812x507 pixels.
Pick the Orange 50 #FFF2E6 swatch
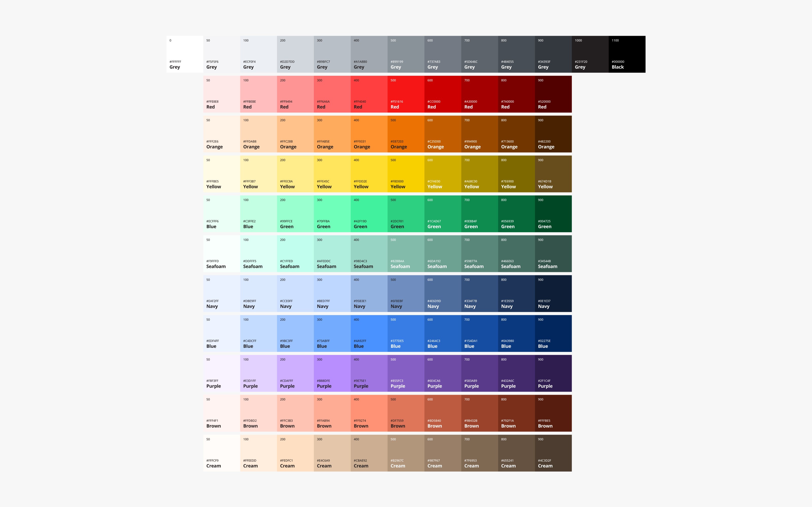(x=222, y=134)
